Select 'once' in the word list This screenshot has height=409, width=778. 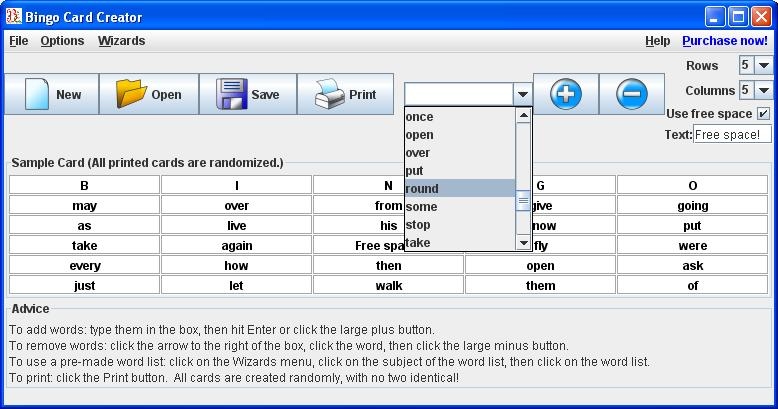pos(460,117)
